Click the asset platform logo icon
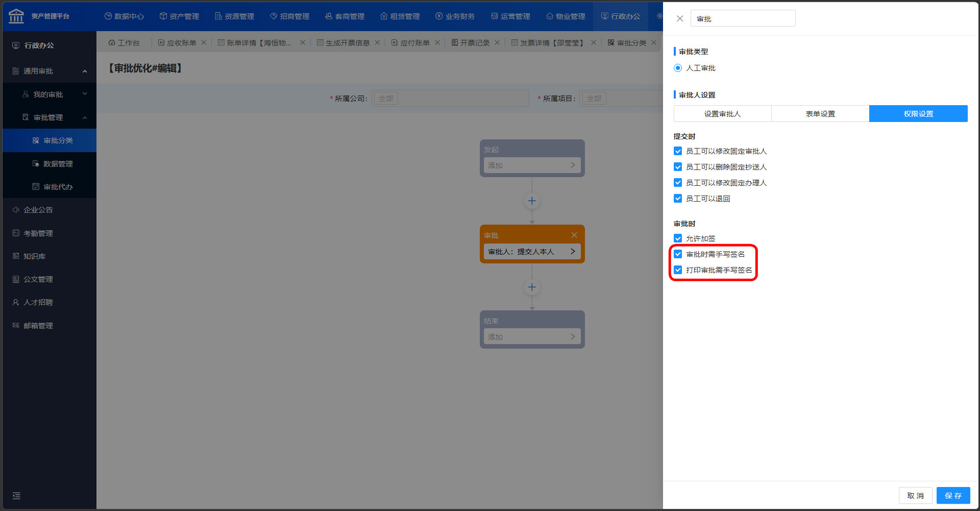Viewport: 980px width, 511px height. [16, 16]
